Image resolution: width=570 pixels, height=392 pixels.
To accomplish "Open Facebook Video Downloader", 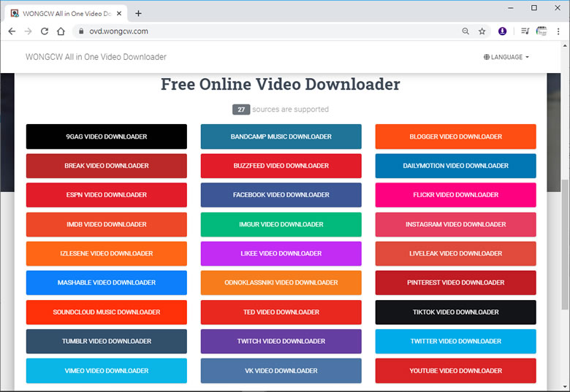I will pyautogui.click(x=281, y=195).
